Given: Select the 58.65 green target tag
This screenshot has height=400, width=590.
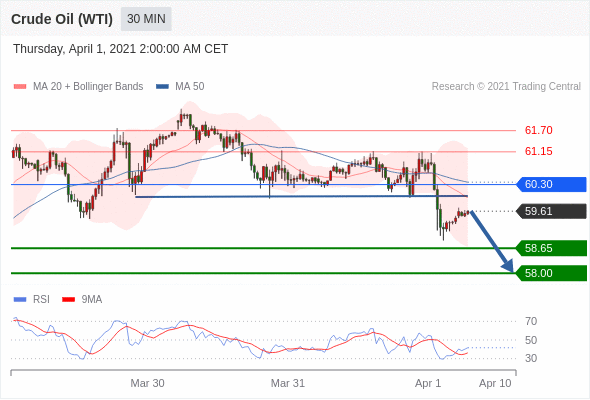Looking at the screenshot, I should pyautogui.click(x=551, y=248).
